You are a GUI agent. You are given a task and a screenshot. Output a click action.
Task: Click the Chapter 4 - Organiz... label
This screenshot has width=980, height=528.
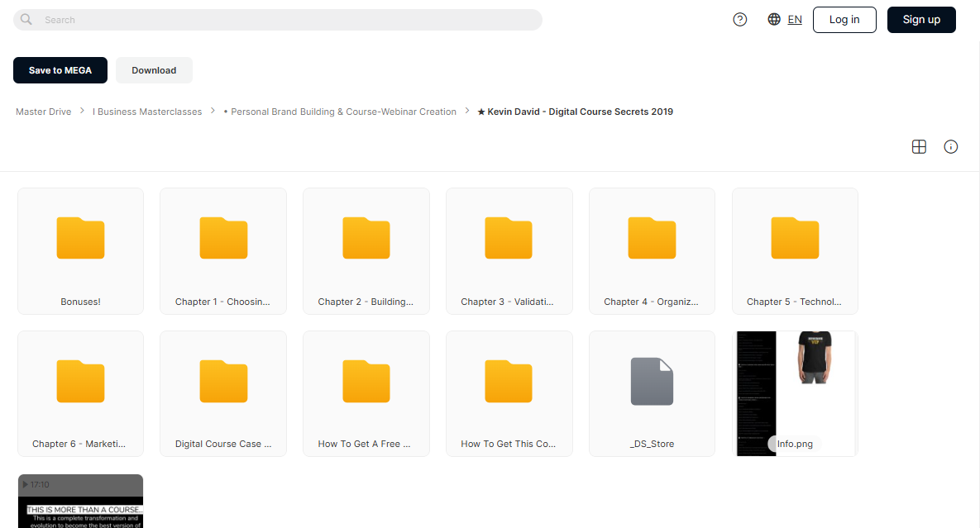tap(651, 302)
